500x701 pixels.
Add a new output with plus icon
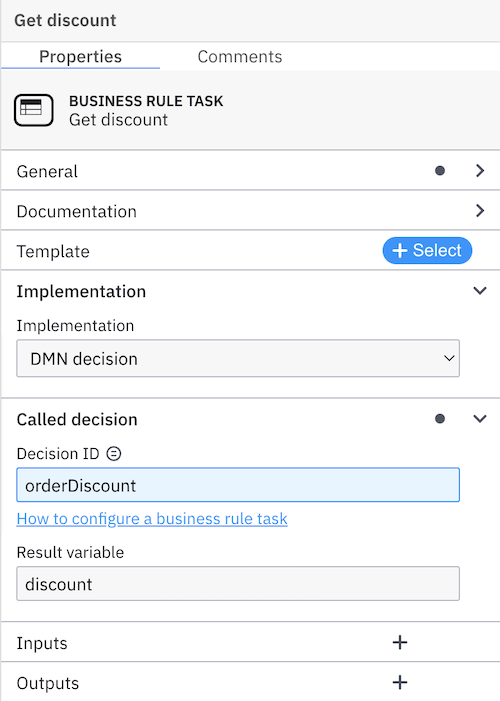pos(400,682)
